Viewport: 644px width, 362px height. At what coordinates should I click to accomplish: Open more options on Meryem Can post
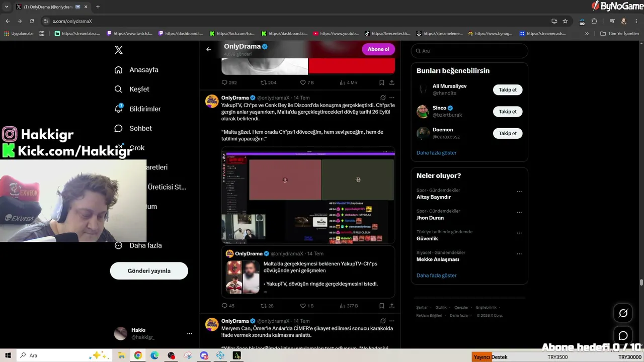point(392,321)
